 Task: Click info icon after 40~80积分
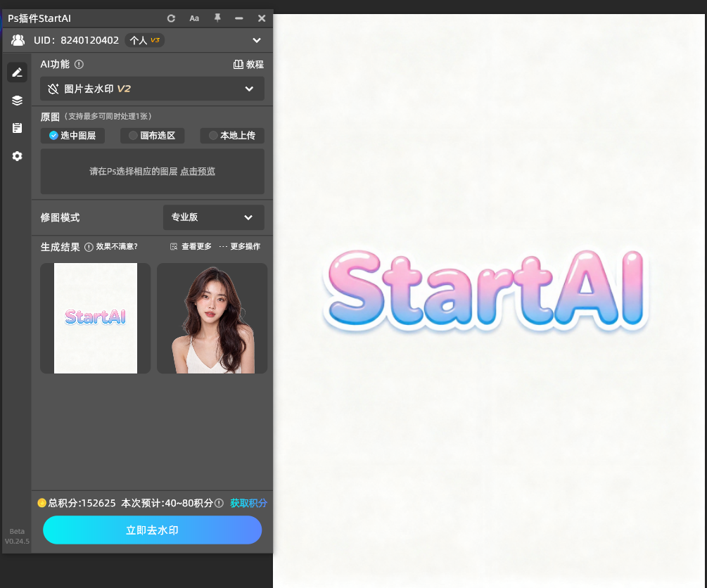219,503
